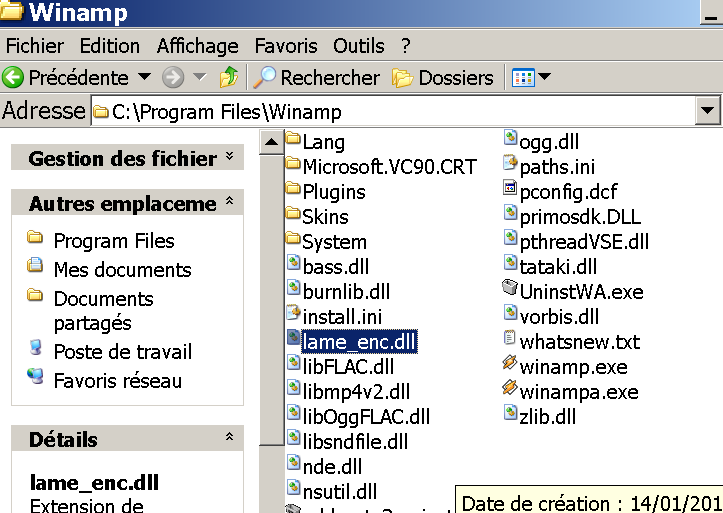The width and height of the screenshot is (723, 513).
Task: Select the zlib.dll file icon
Action: (510, 412)
